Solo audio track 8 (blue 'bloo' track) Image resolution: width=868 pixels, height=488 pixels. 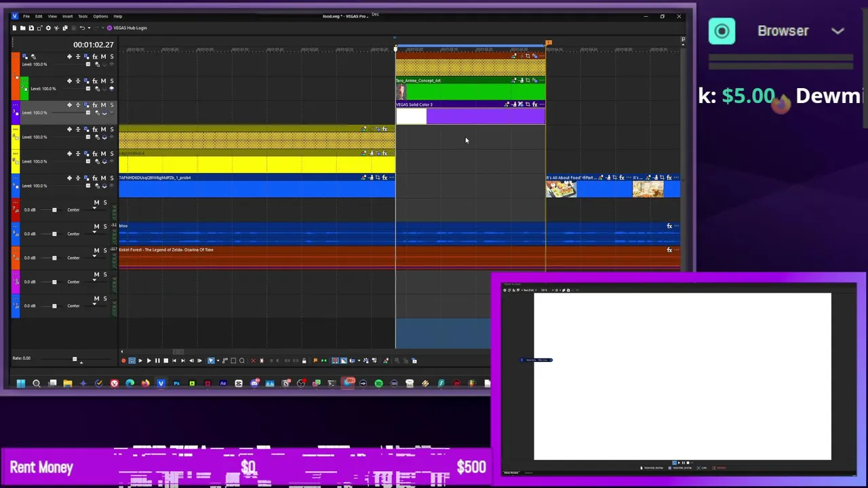pyautogui.click(x=104, y=226)
